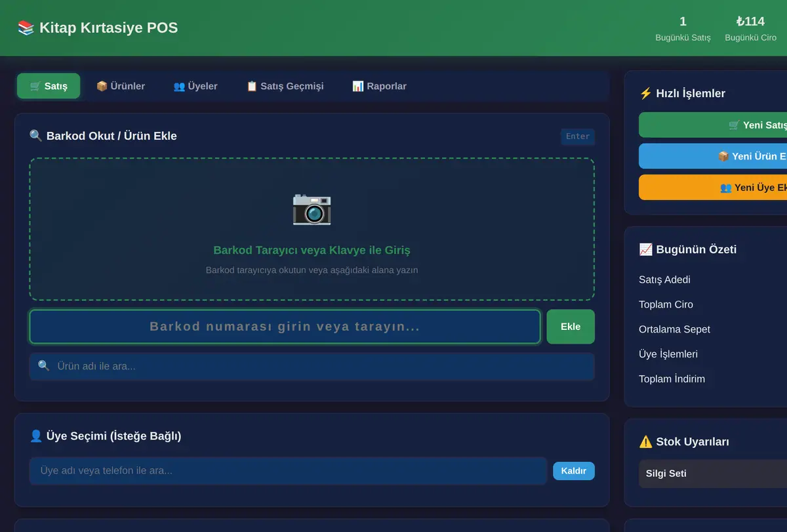The width and height of the screenshot is (787, 532).
Task: Click the Barkod Tarayıcı veya Klavye ile Giriş text
Action: coord(312,250)
